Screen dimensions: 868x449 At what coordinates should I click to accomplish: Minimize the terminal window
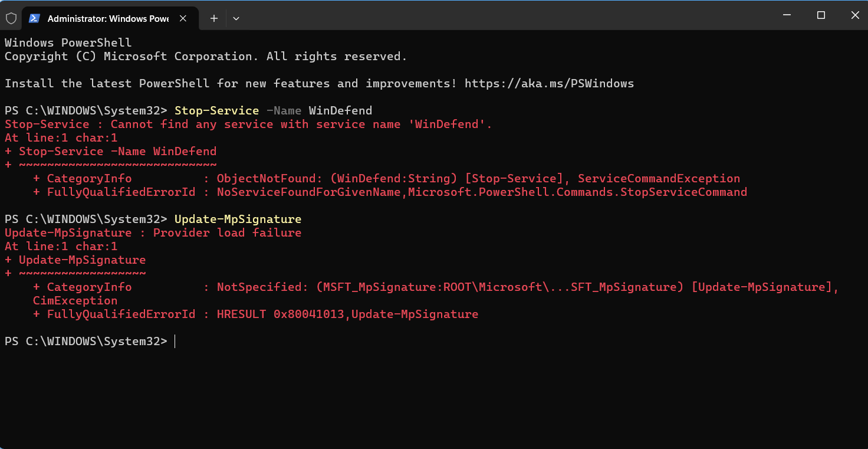pos(787,15)
